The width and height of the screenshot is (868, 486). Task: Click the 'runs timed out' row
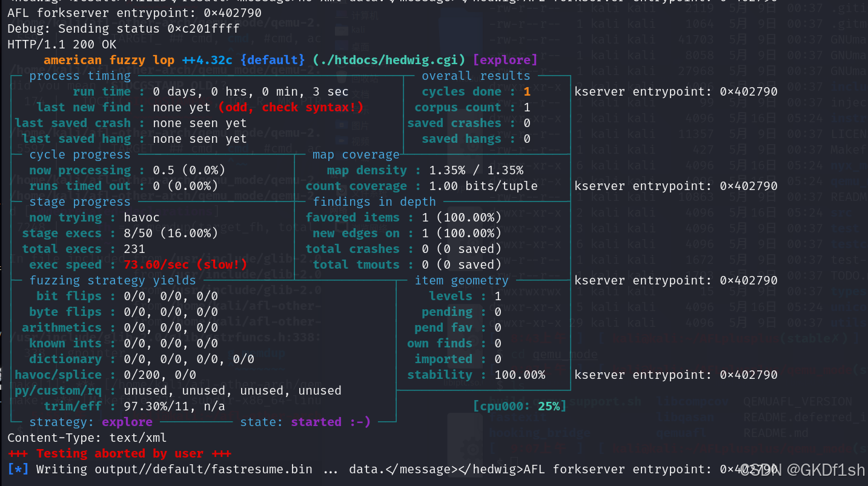pyautogui.click(x=124, y=186)
